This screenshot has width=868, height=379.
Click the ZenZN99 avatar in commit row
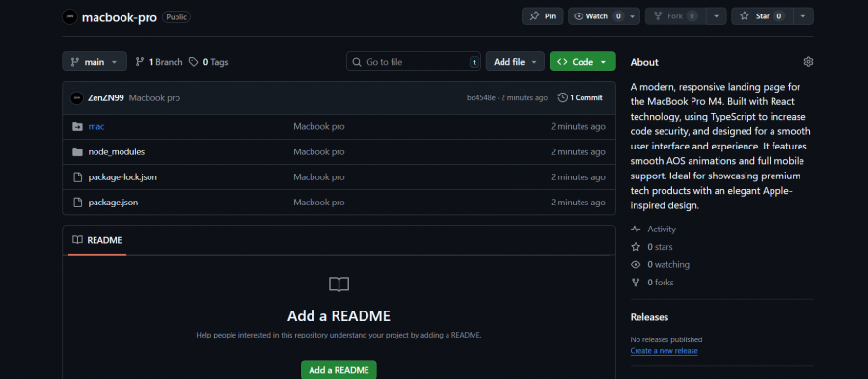(77, 98)
